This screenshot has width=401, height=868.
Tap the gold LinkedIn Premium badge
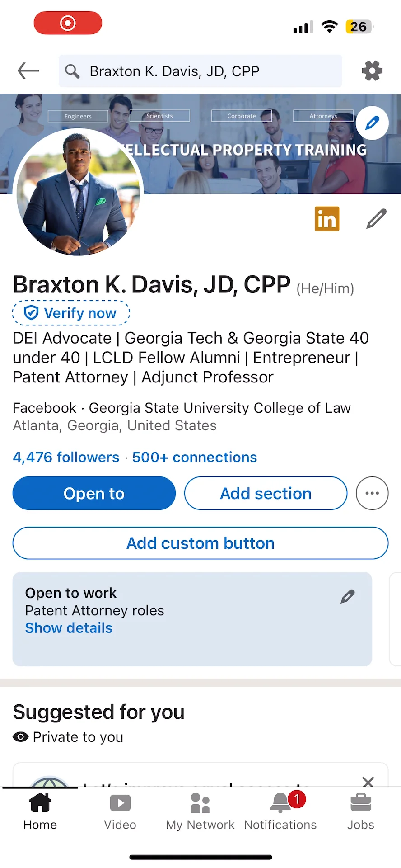click(326, 219)
